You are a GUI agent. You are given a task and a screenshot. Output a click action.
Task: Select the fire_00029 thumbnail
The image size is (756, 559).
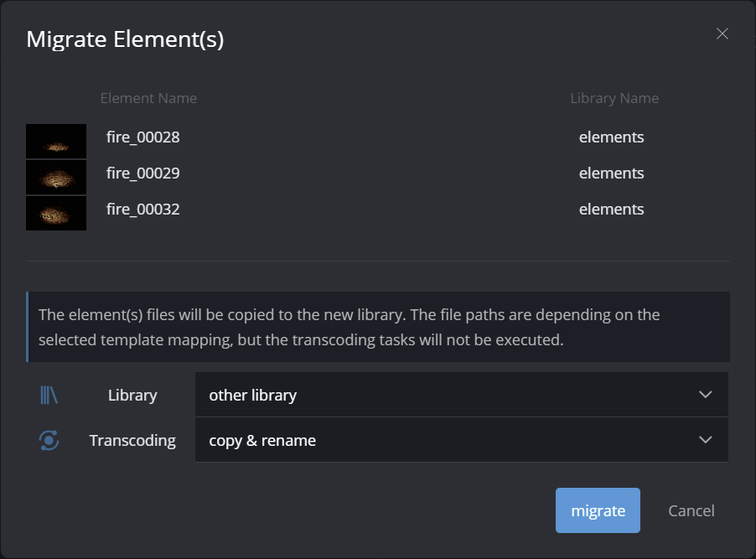[x=56, y=177]
